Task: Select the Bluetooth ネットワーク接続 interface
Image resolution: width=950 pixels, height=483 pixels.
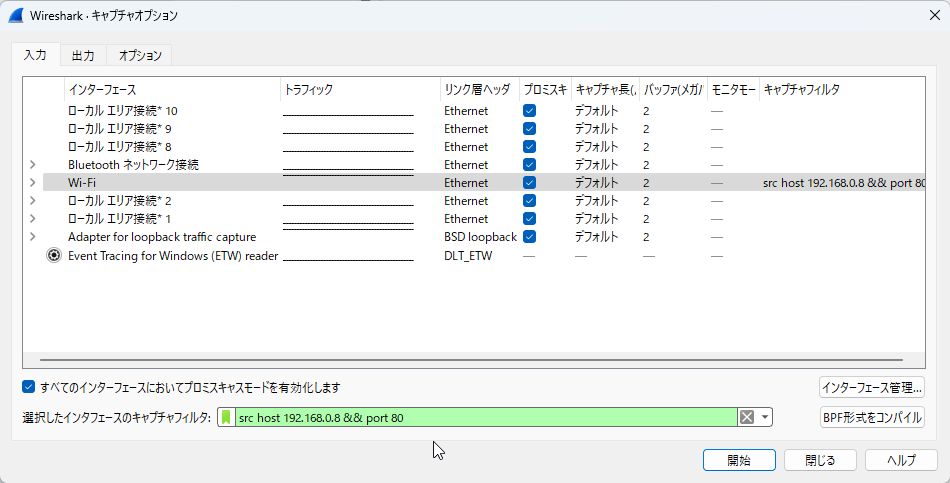Action: [133, 165]
